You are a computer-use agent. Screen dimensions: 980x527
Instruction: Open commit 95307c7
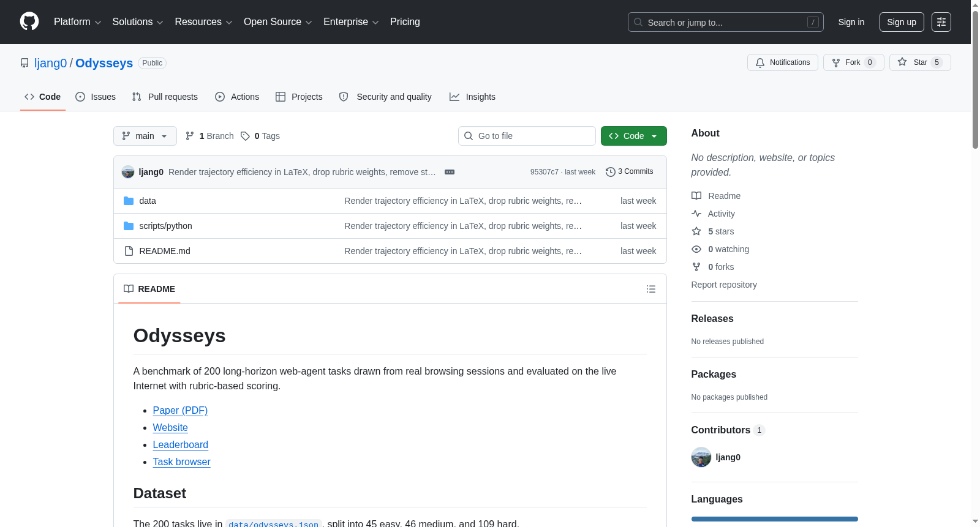(x=545, y=172)
